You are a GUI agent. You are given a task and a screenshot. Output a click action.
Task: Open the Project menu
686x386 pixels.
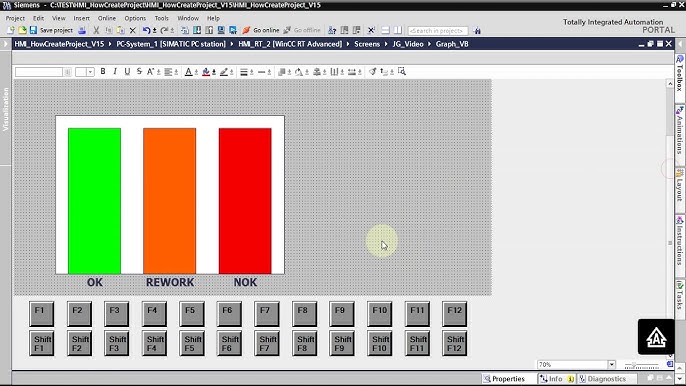coord(15,18)
